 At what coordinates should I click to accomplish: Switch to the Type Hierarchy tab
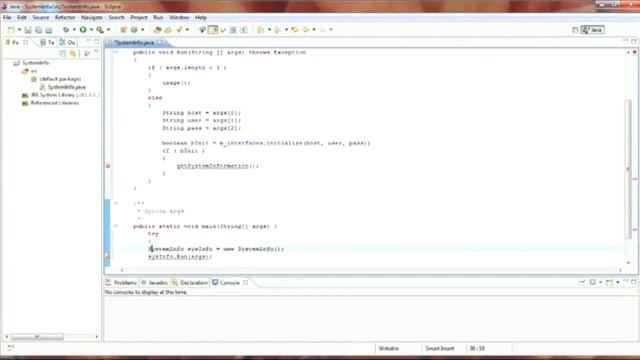(47, 42)
